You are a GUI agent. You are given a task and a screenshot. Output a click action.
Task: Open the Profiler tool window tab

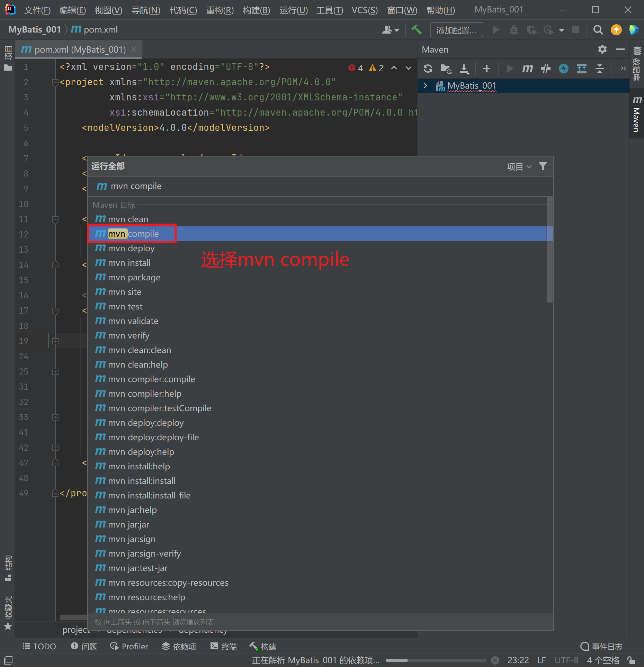click(x=129, y=647)
